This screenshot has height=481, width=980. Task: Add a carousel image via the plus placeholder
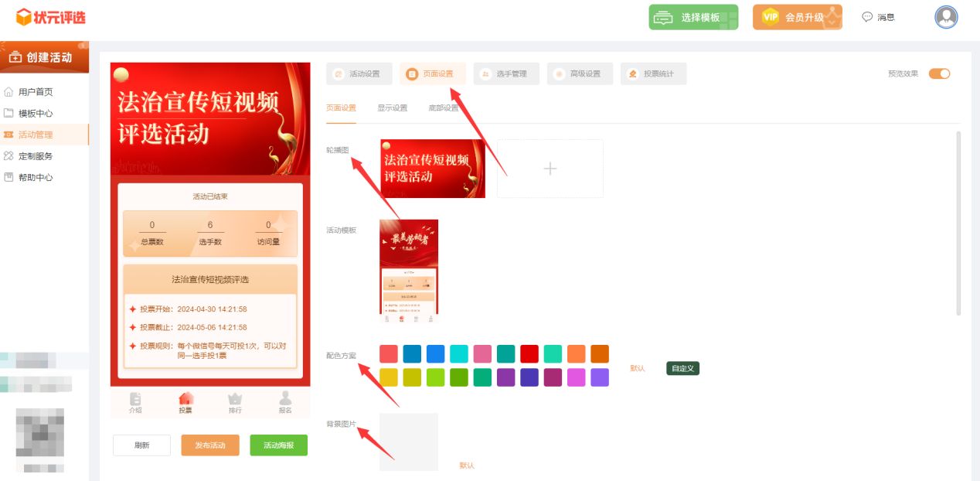[550, 168]
